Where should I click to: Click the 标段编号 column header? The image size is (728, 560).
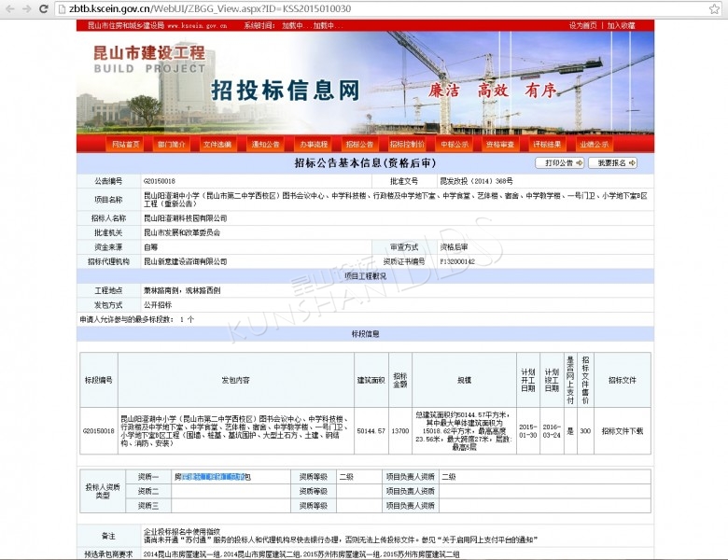click(x=98, y=380)
